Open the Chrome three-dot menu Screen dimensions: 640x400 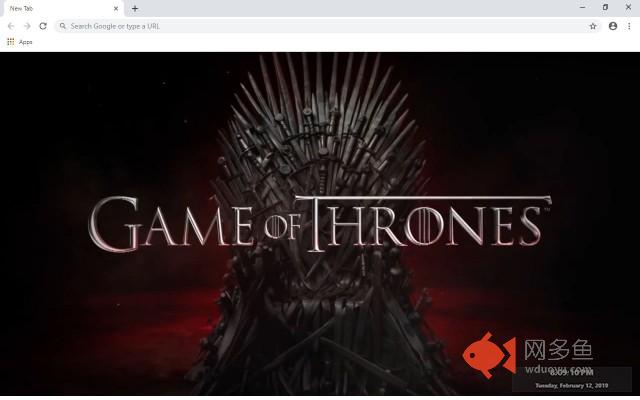pyautogui.click(x=629, y=26)
